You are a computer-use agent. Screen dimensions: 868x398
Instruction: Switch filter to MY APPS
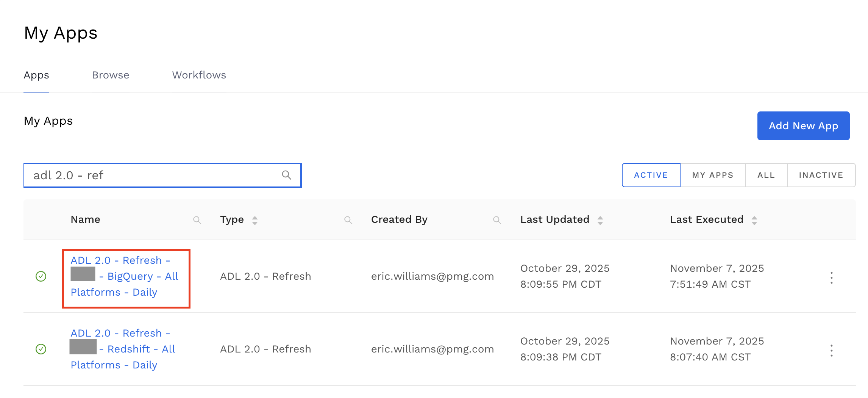click(712, 175)
